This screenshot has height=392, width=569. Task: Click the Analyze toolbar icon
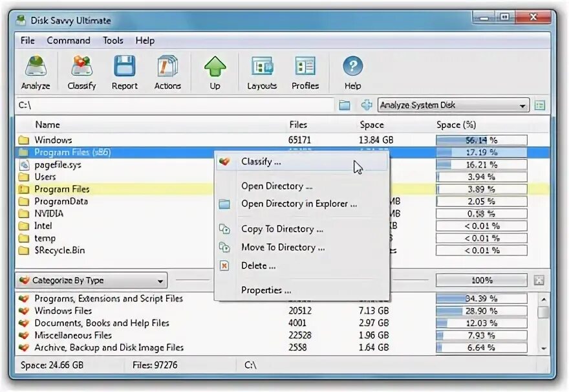click(x=36, y=66)
